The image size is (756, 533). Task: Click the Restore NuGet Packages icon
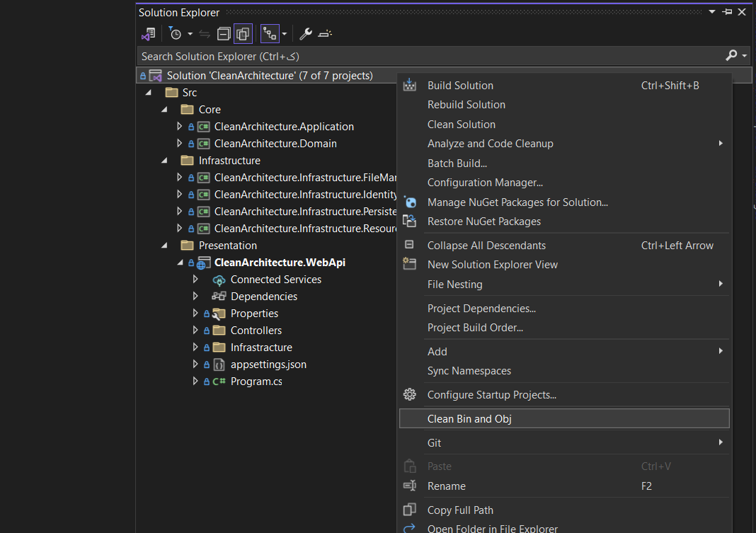tap(409, 221)
